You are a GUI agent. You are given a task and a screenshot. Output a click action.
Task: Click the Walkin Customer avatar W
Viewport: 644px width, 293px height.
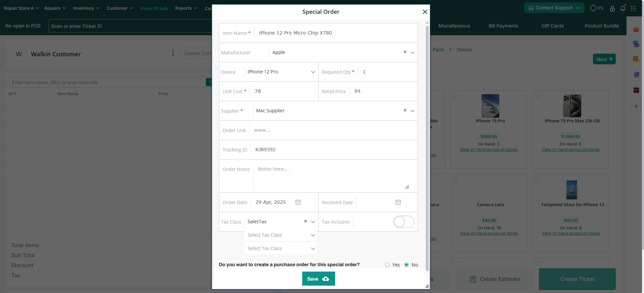pyautogui.click(x=19, y=54)
